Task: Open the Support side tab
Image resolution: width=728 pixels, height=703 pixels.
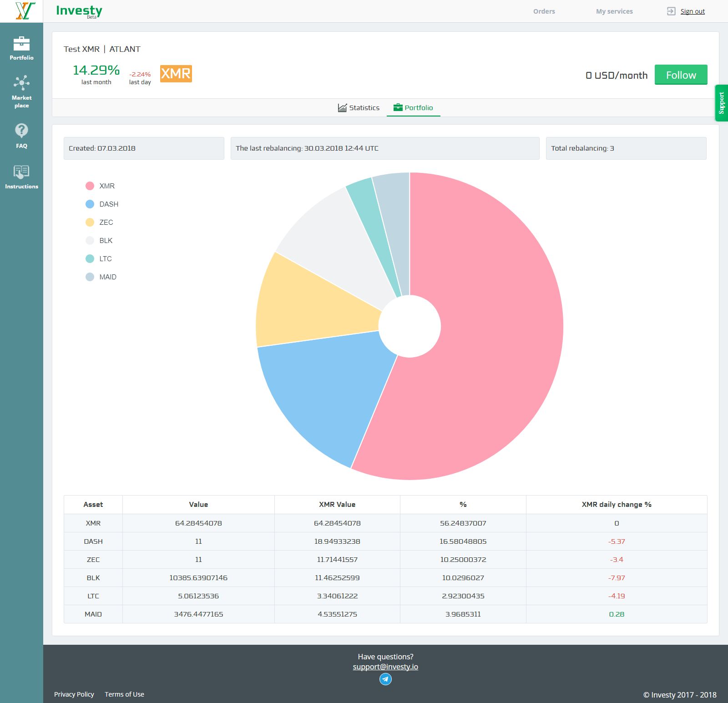Action: pos(721,103)
